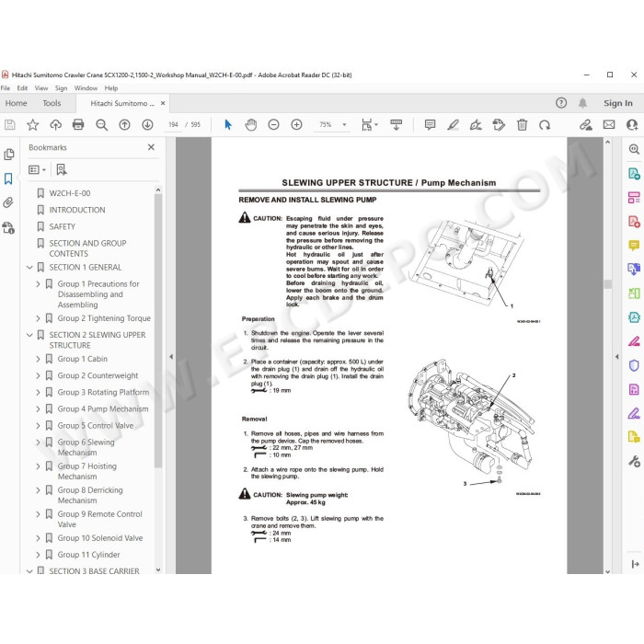Viewport: 644px width, 644px height.
Task: Click the Save file icon
Action: pyautogui.click(x=10, y=124)
